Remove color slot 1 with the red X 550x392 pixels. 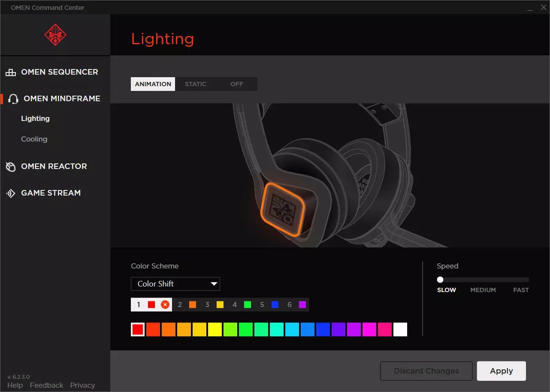[x=165, y=305]
